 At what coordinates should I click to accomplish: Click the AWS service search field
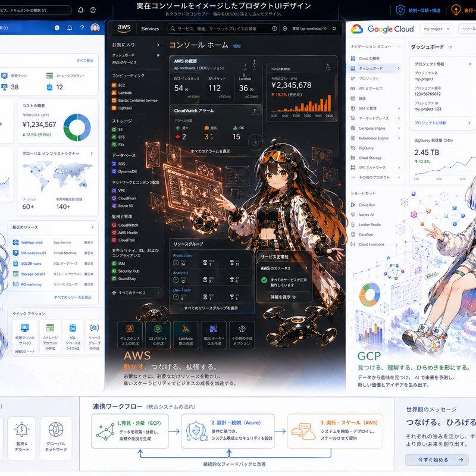224,29
